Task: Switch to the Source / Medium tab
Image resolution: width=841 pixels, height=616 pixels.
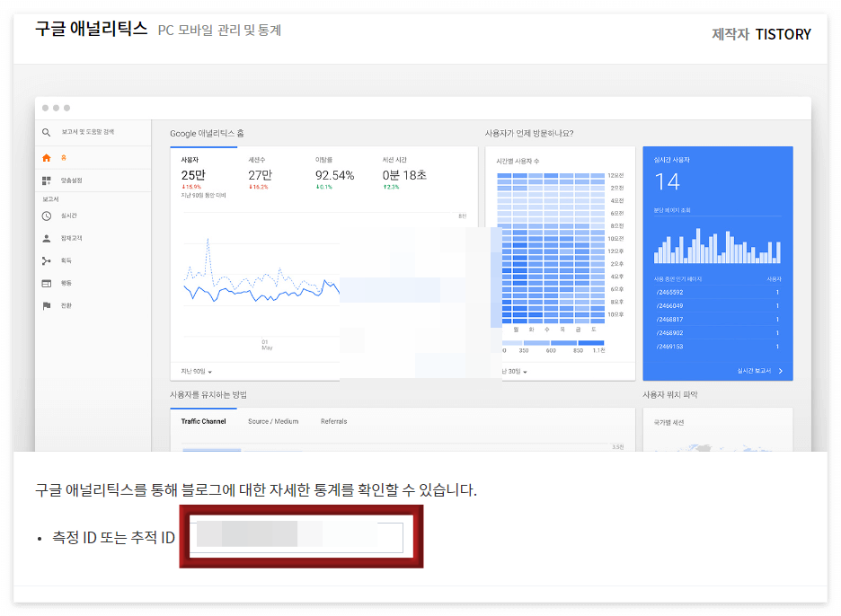Action: tap(273, 421)
